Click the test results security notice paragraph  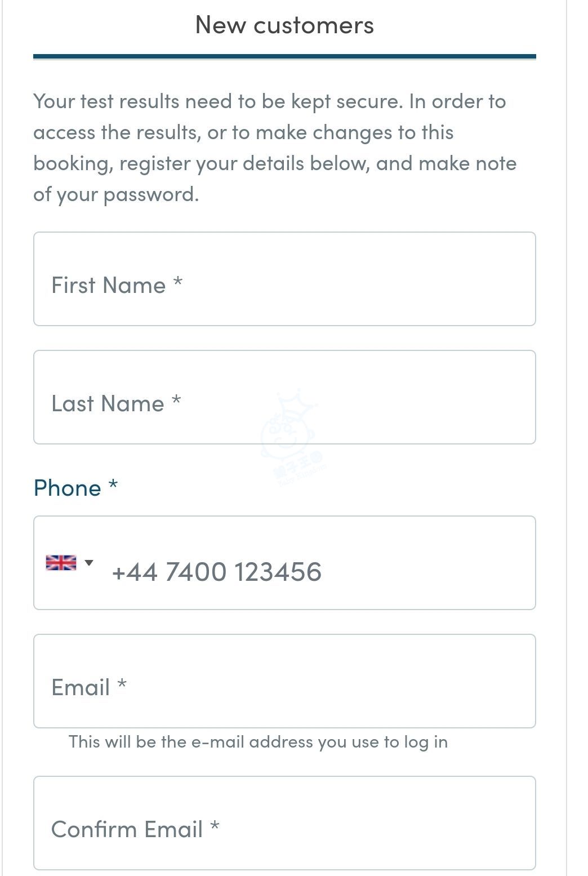pos(275,148)
